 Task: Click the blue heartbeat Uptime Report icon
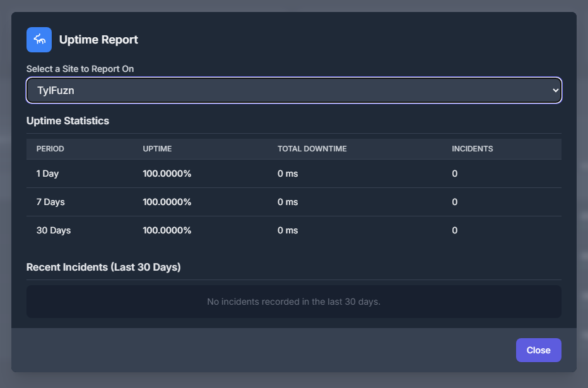click(x=38, y=39)
